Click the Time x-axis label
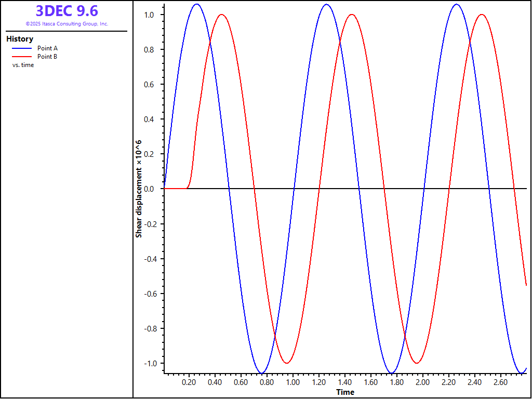The height and width of the screenshot is (399, 532). point(345,392)
